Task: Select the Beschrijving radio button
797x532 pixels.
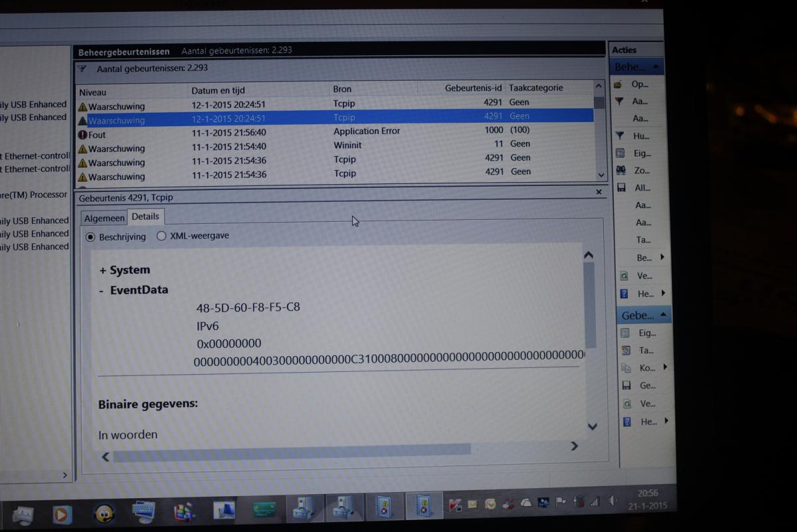Action: (x=91, y=237)
